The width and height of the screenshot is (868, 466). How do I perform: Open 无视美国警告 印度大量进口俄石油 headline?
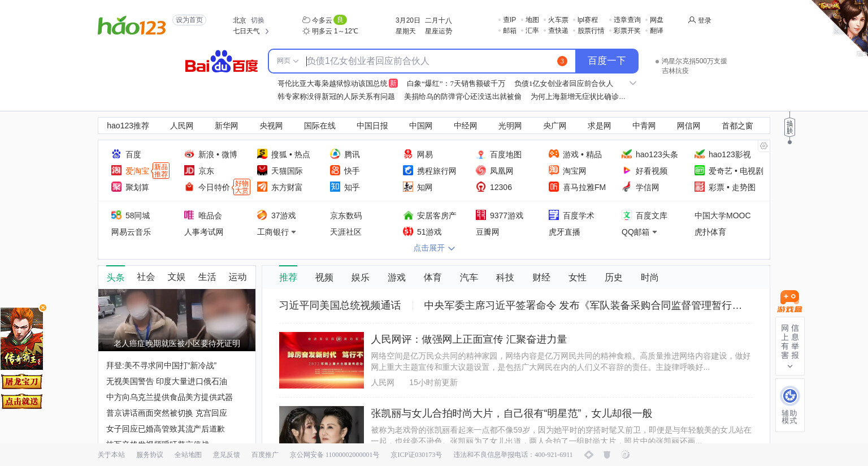[x=167, y=382]
